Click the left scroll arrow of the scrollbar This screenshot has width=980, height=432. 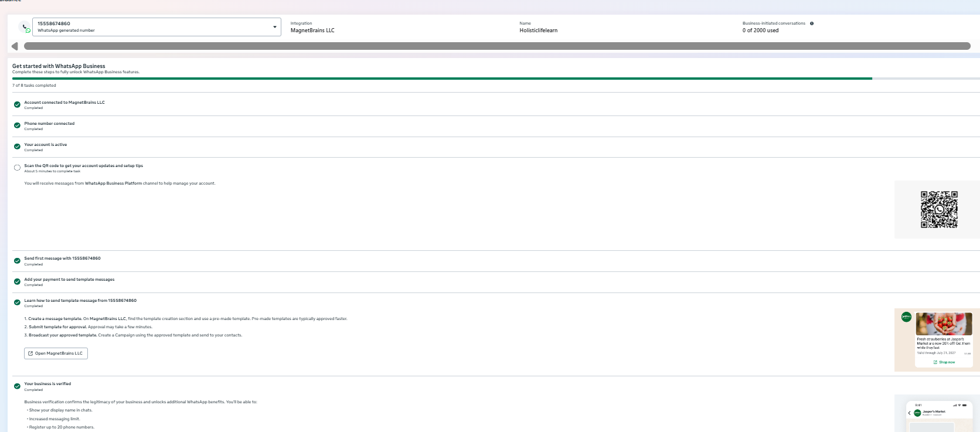pos(15,46)
